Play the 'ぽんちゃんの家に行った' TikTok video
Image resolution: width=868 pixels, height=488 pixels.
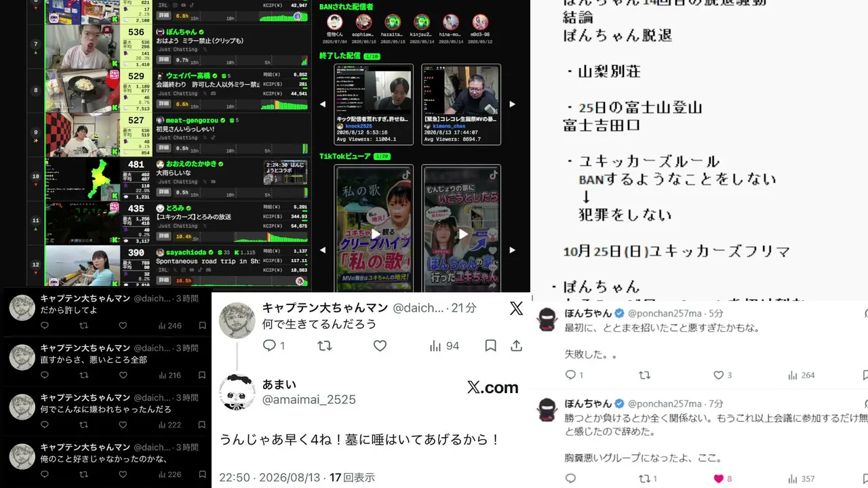pos(462,234)
